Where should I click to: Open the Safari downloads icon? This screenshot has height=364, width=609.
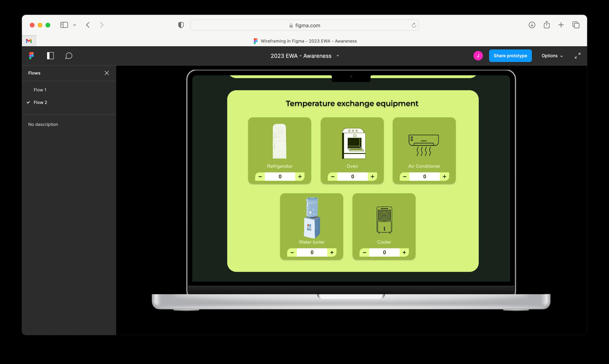532,25
